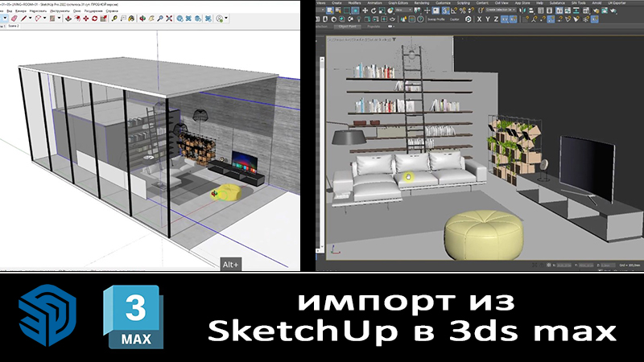
Task: Toggle Angle Snap in 3ds Max
Action: point(454,10)
